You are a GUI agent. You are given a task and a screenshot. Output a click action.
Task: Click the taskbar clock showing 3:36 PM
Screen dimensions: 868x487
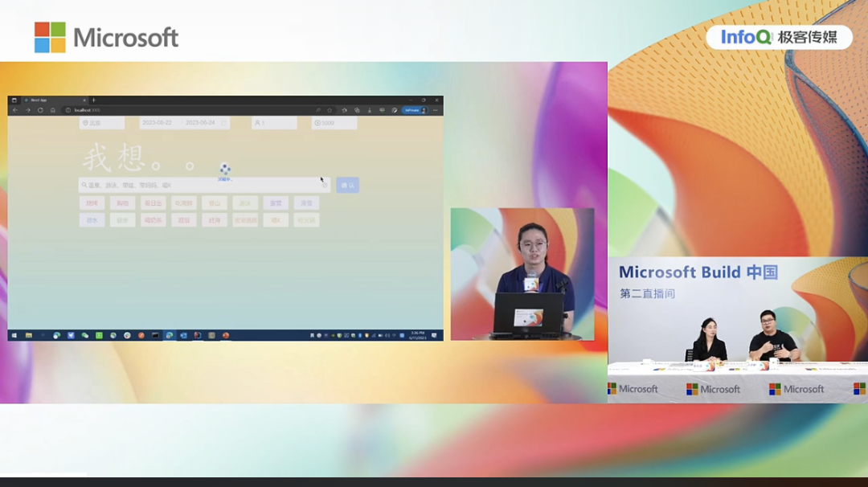click(x=417, y=335)
